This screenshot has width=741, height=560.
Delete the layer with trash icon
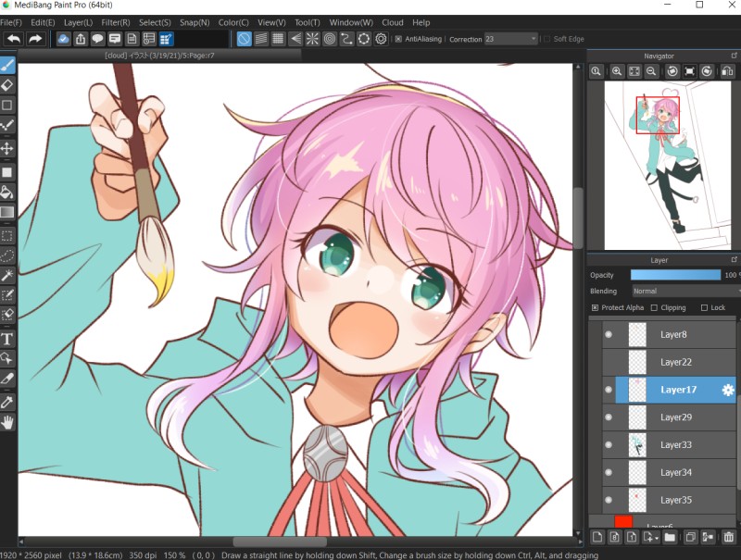(729, 538)
